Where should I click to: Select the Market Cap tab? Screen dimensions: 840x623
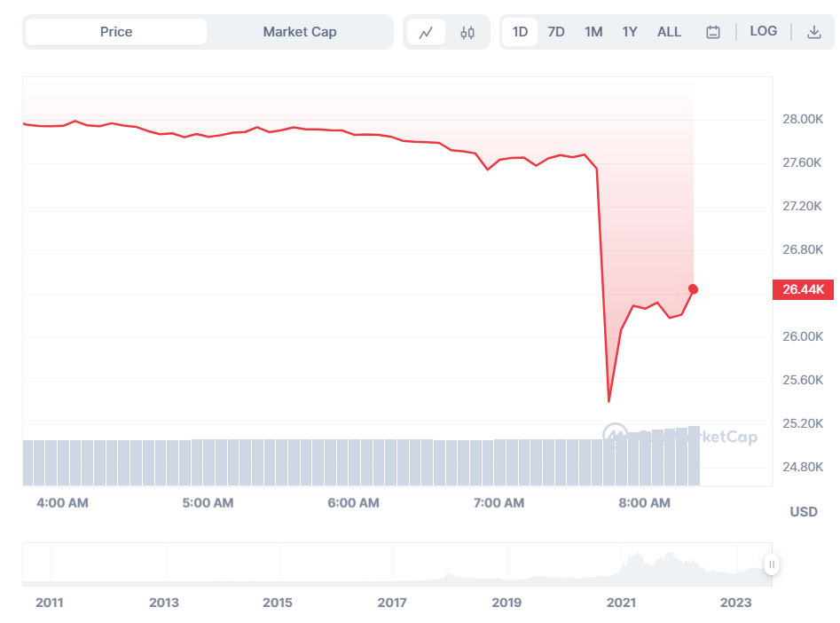pyautogui.click(x=300, y=32)
